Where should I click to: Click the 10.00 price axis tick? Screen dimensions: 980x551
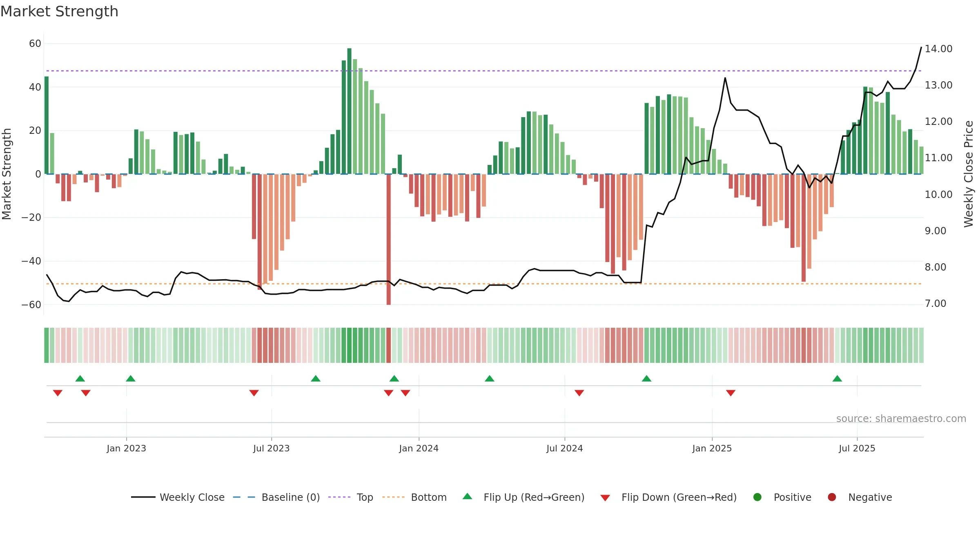coord(938,194)
